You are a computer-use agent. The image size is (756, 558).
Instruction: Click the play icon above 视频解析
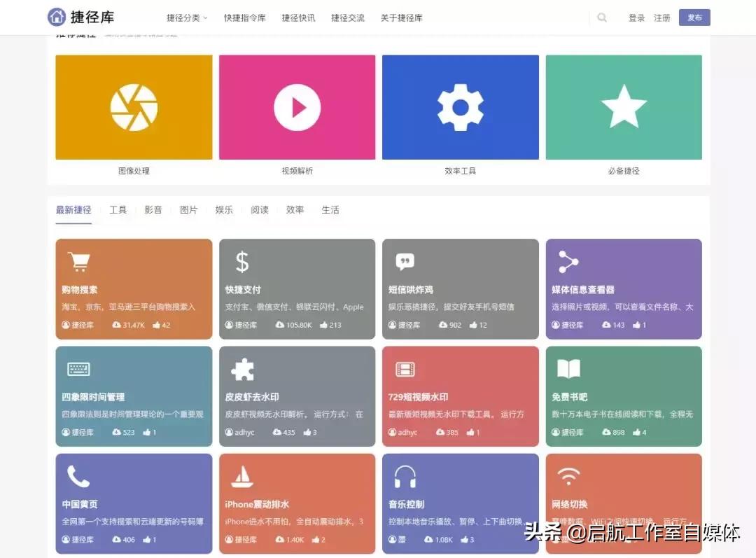tap(297, 106)
